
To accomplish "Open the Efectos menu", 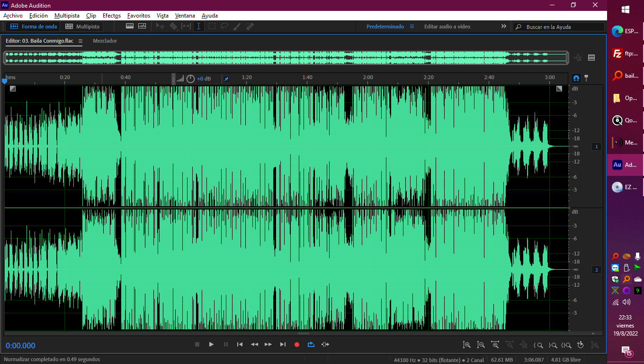I will click(x=112, y=16).
